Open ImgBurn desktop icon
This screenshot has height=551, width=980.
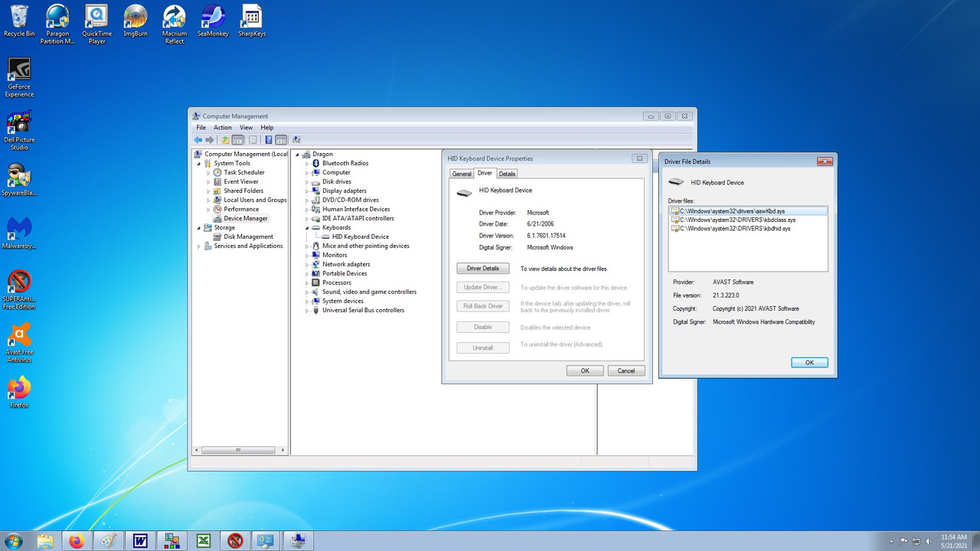(x=136, y=21)
